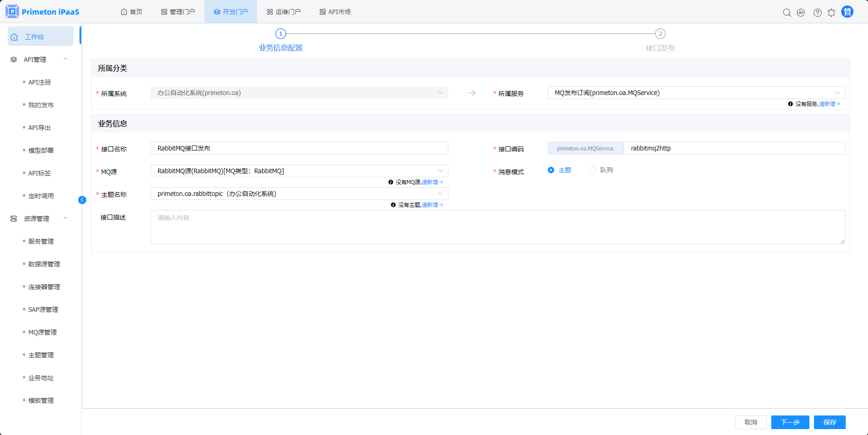The height and width of the screenshot is (435, 868).
Task: Open the help question mark icon
Action: click(817, 13)
